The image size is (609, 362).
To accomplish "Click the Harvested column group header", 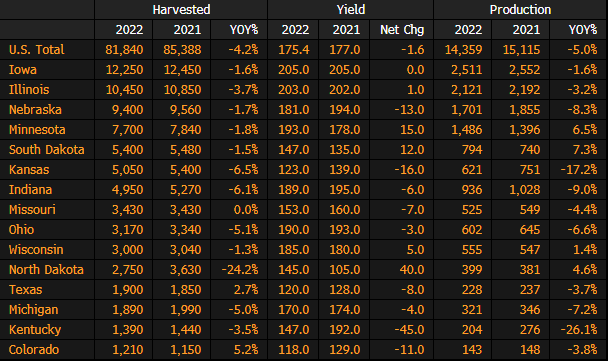I will point(181,10).
